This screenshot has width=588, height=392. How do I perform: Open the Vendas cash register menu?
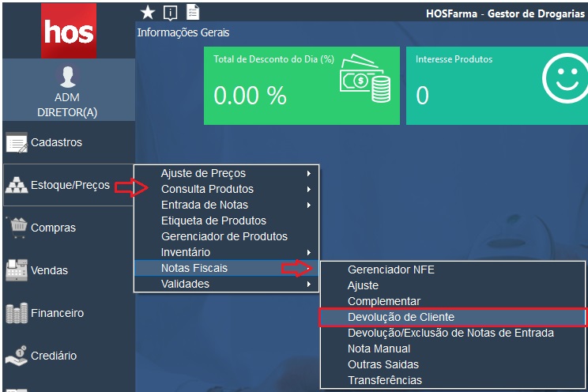[49, 270]
